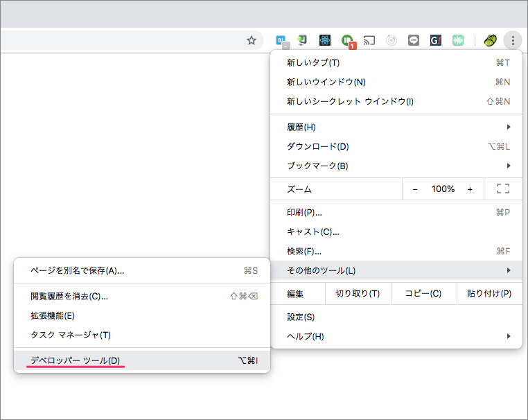The height and width of the screenshot is (420, 528).
Task: Click 貼り付け(P) in the edit row
Action: (x=490, y=294)
